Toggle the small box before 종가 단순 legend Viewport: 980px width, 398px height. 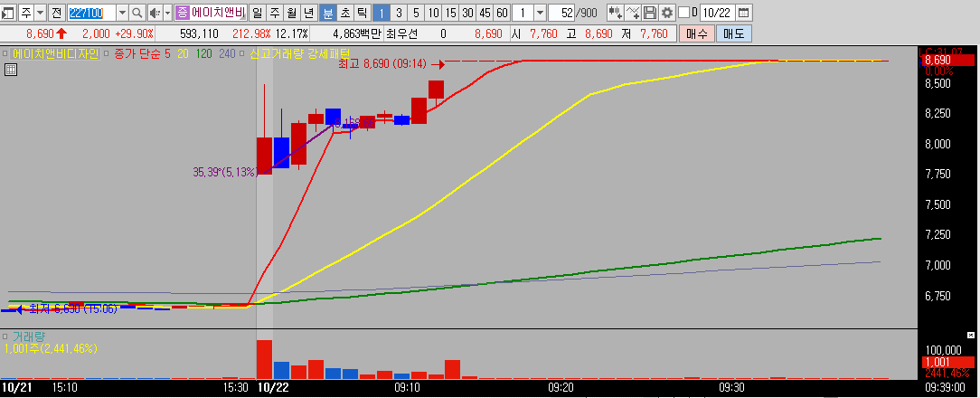(x=107, y=53)
